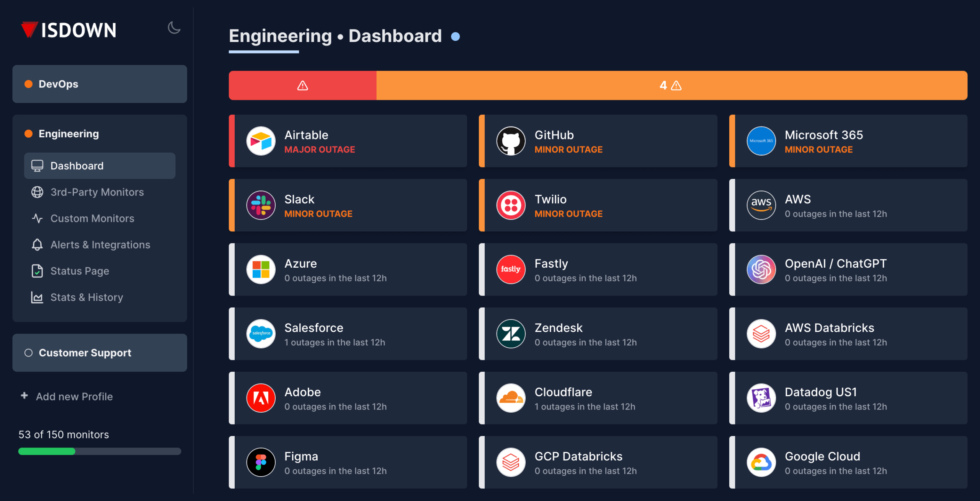Click the GCP Databricks logo

click(511, 462)
